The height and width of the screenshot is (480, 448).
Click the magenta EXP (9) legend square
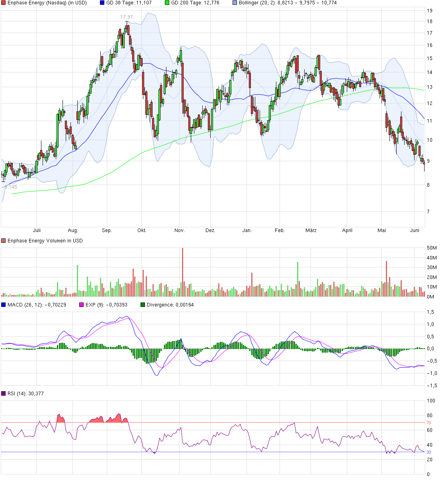coord(81,304)
